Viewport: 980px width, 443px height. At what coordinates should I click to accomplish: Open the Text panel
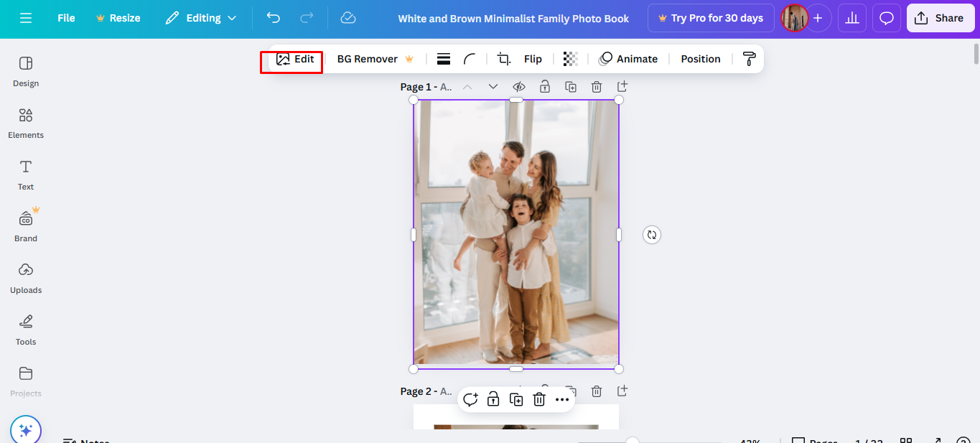click(25, 174)
